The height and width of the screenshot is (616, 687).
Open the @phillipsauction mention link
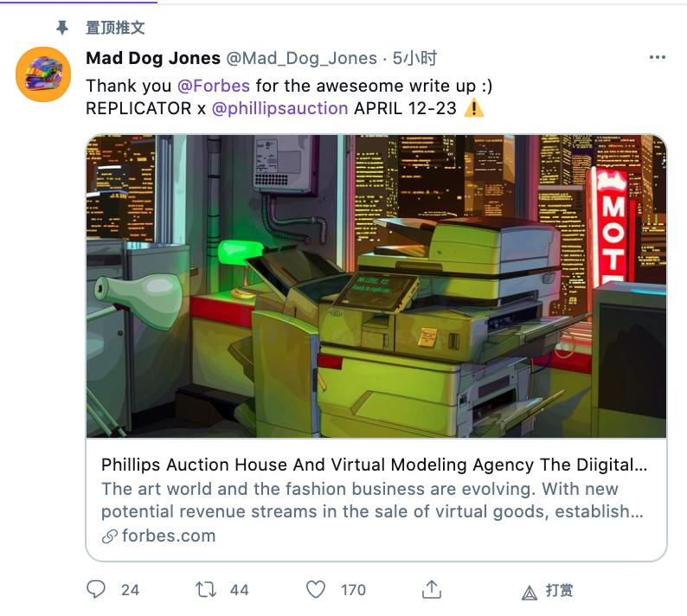(279, 108)
